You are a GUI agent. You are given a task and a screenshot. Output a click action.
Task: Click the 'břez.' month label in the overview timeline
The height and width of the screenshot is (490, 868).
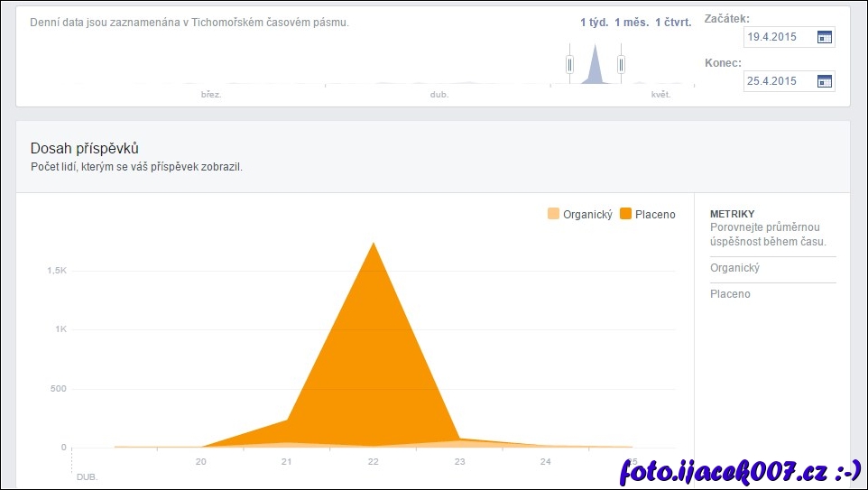[211, 94]
